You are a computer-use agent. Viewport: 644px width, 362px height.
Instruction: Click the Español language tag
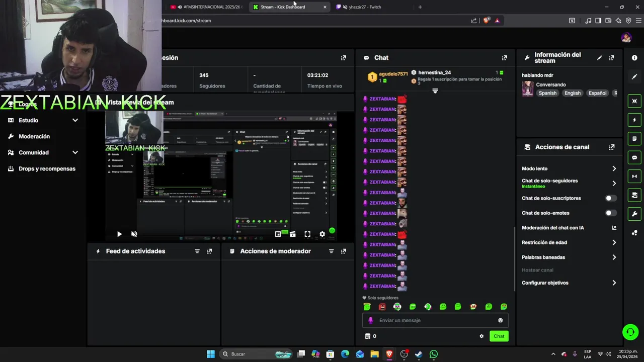tap(598, 93)
